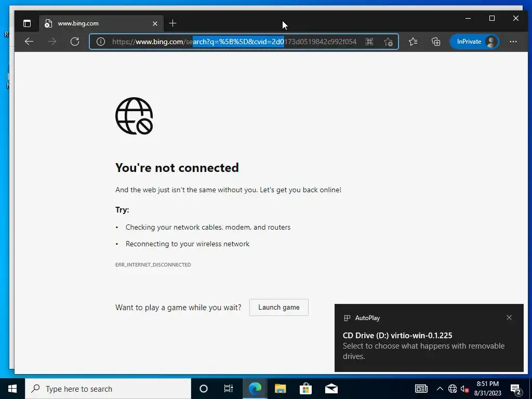Open File Explorer from the taskbar

click(280, 389)
